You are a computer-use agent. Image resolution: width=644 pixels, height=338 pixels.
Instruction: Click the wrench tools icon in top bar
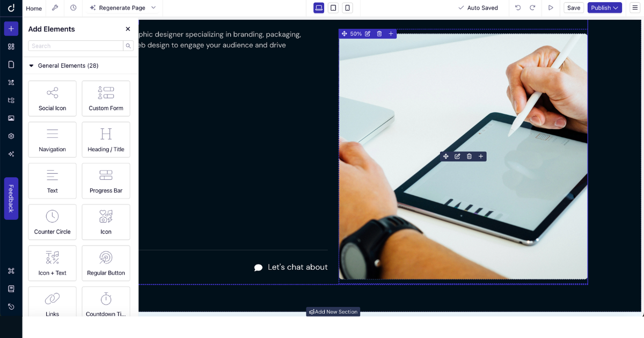(x=55, y=8)
